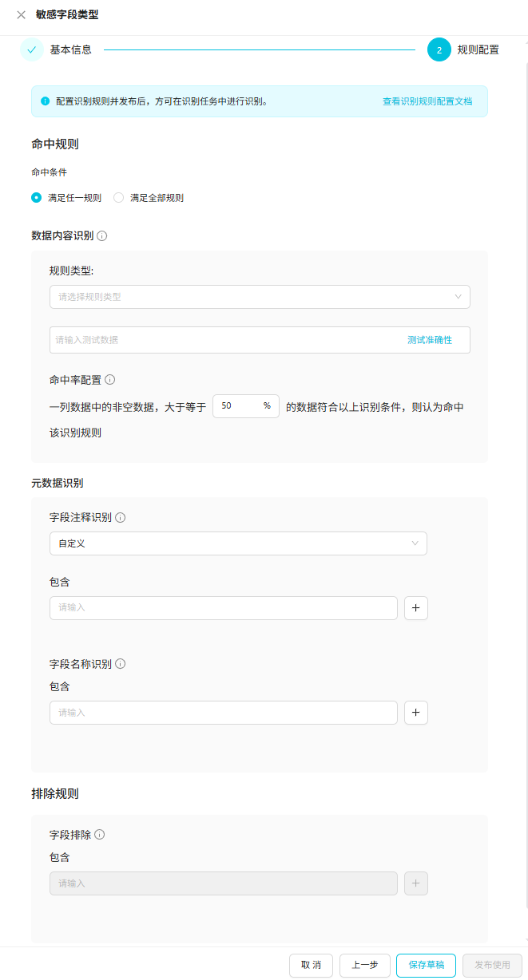Close the 敏感字段类型 panel
This screenshot has width=528, height=980.
coord(21,14)
